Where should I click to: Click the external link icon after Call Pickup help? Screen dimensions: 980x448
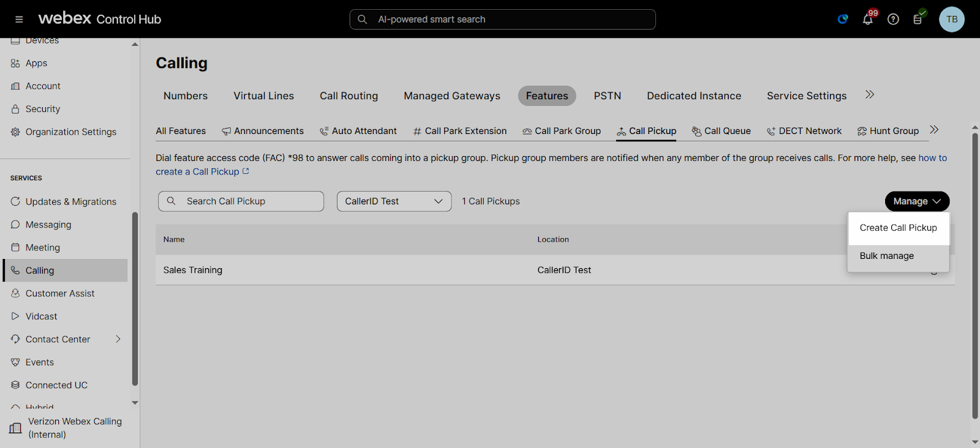[x=246, y=171]
